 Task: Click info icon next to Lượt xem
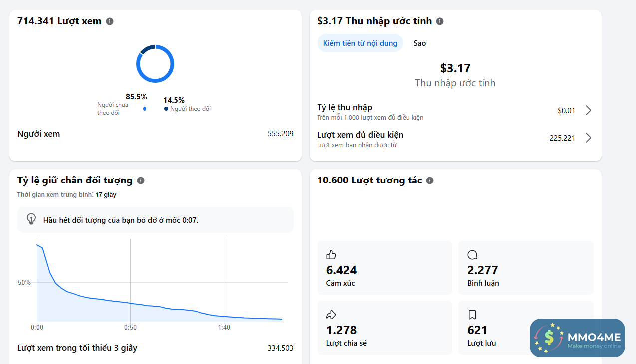(110, 21)
